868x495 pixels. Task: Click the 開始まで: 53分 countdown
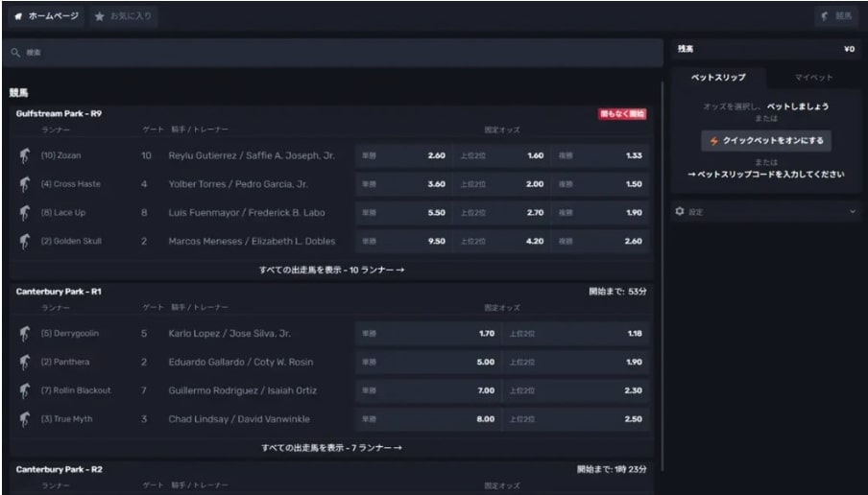pyautogui.click(x=617, y=292)
